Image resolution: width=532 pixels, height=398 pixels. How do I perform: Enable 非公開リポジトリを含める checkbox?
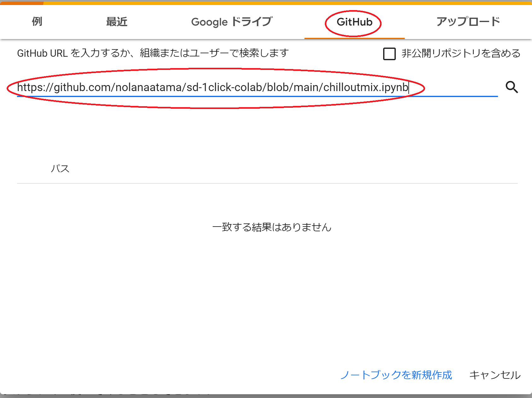pyautogui.click(x=389, y=54)
